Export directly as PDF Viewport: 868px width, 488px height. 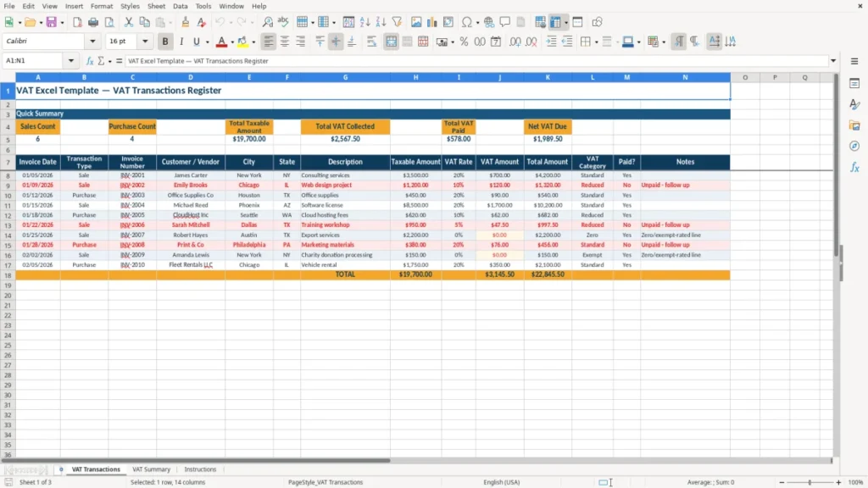coord(77,22)
